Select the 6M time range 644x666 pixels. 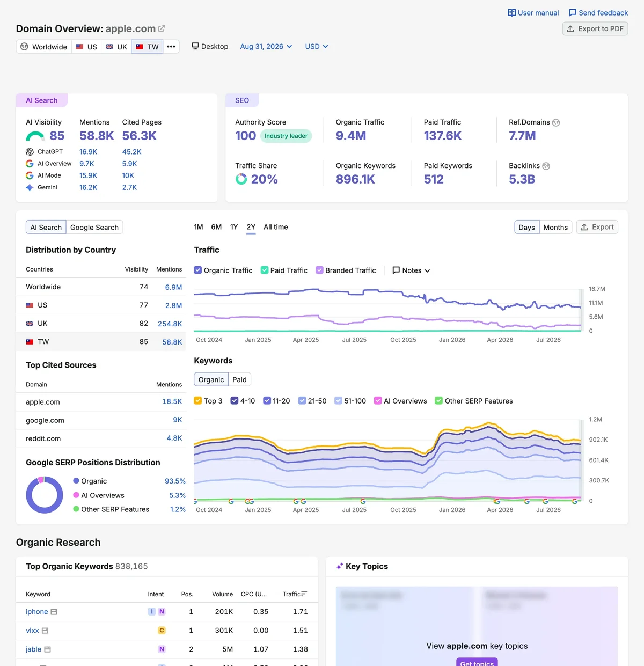pyautogui.click(x=216, y=227)
